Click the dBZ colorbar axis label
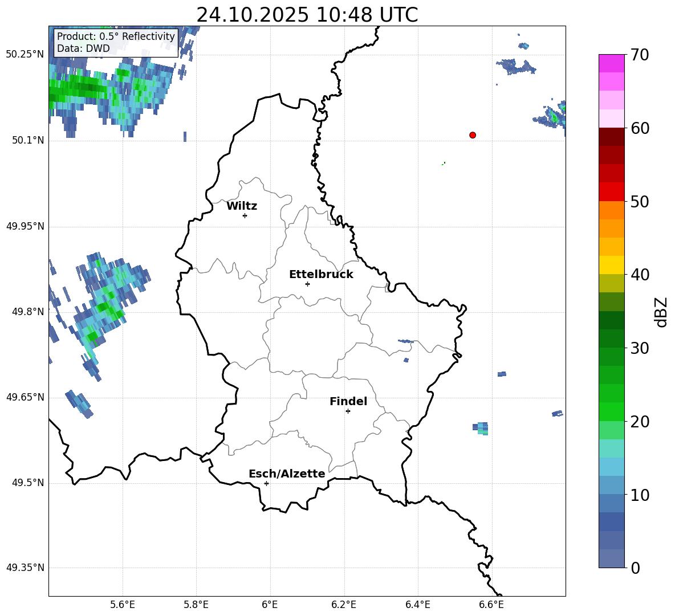Image resolution: width=675 pixels, height=616 pixels. [x=660, y=312]
